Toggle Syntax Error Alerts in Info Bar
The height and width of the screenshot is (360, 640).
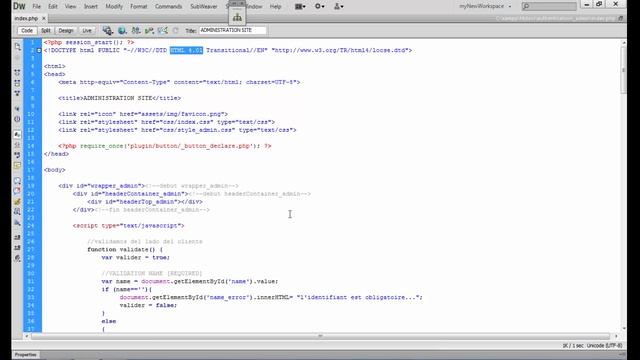pos(17,166)
